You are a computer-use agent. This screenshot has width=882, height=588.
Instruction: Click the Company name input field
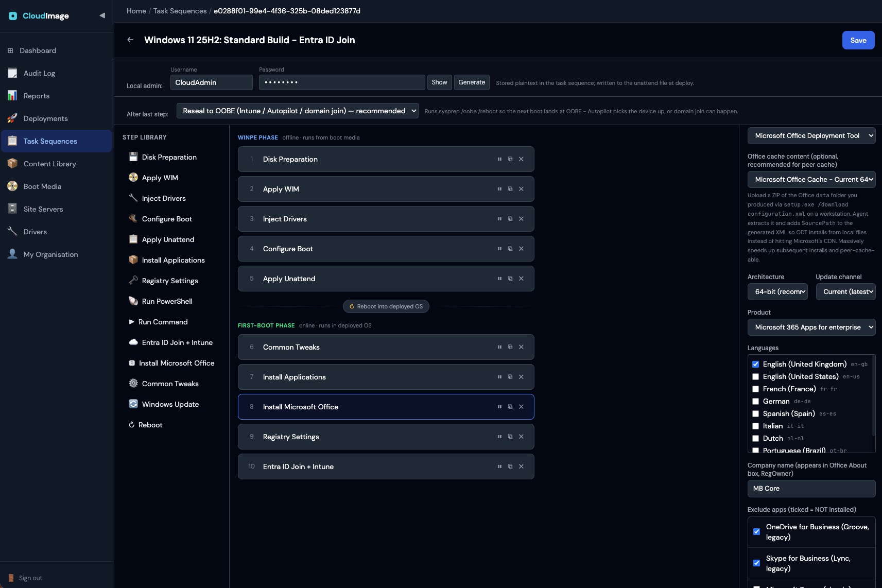pyautogui.click(x=811, y=489)
